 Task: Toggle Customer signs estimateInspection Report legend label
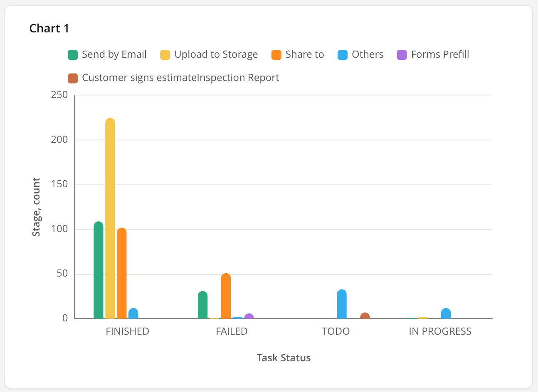pos(180,78)
